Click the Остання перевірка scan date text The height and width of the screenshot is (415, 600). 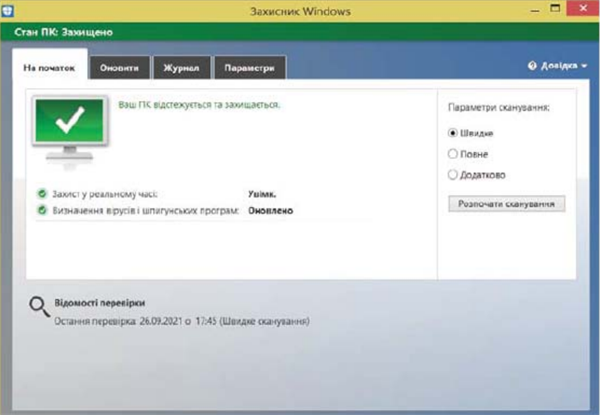pos(182,322)
